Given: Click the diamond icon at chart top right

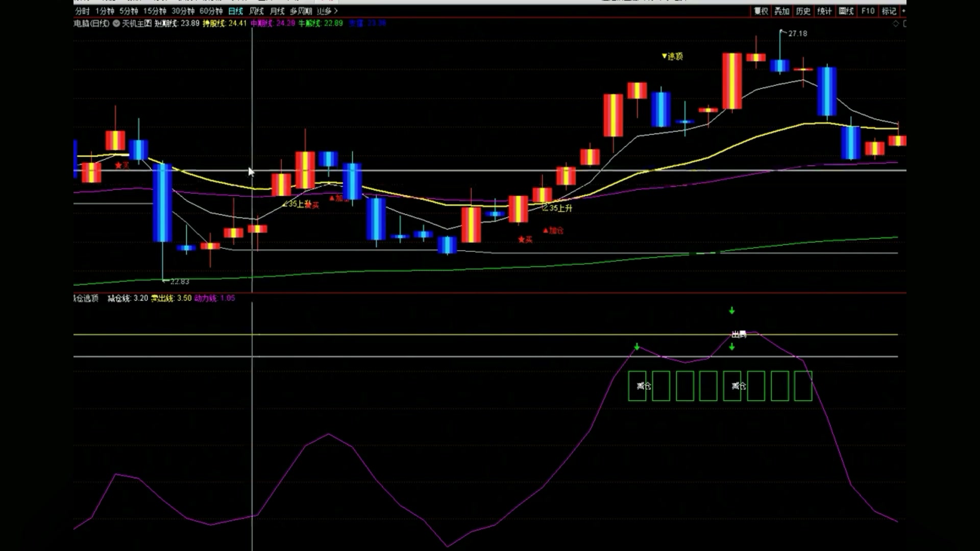Looking at the screenshot, I should click(x=896, y=23).
